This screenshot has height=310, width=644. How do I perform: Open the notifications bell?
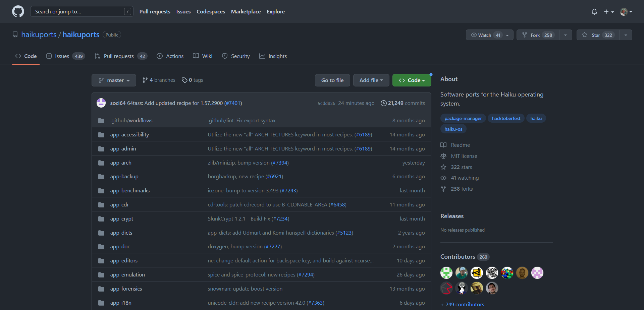[x=594, y=12]
